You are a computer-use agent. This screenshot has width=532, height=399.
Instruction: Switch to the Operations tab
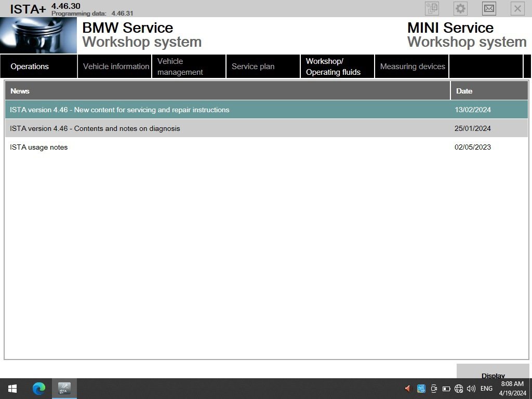click(x=38, y=66)
